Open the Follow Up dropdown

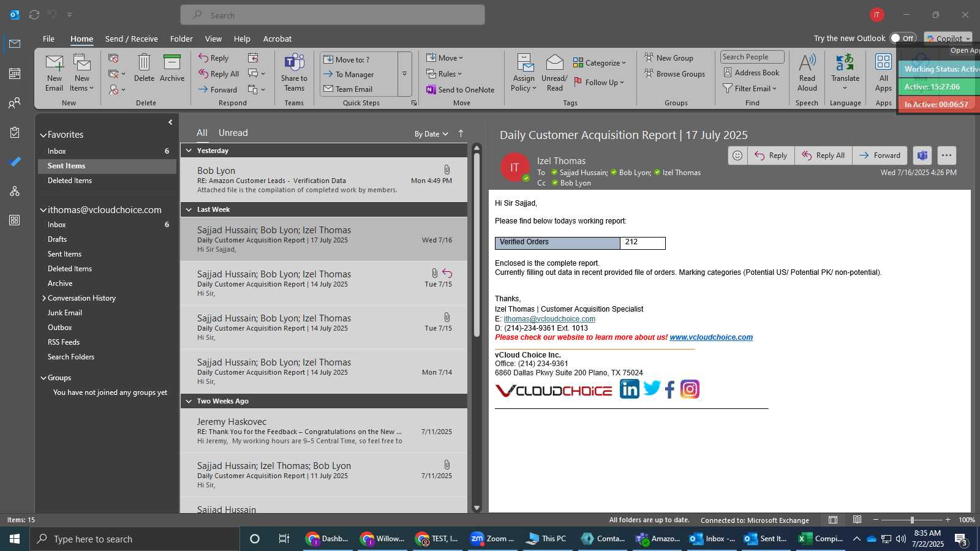click(x=599, y=82)
